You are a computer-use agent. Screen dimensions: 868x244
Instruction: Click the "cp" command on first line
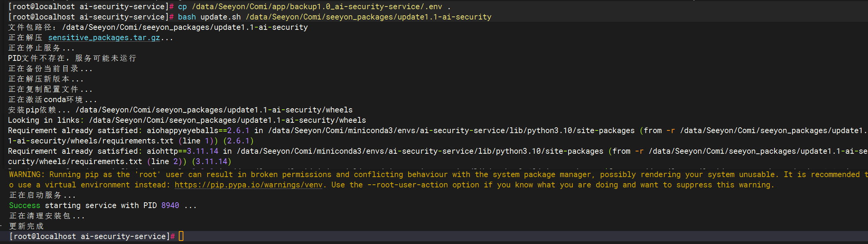pos(182,7)
